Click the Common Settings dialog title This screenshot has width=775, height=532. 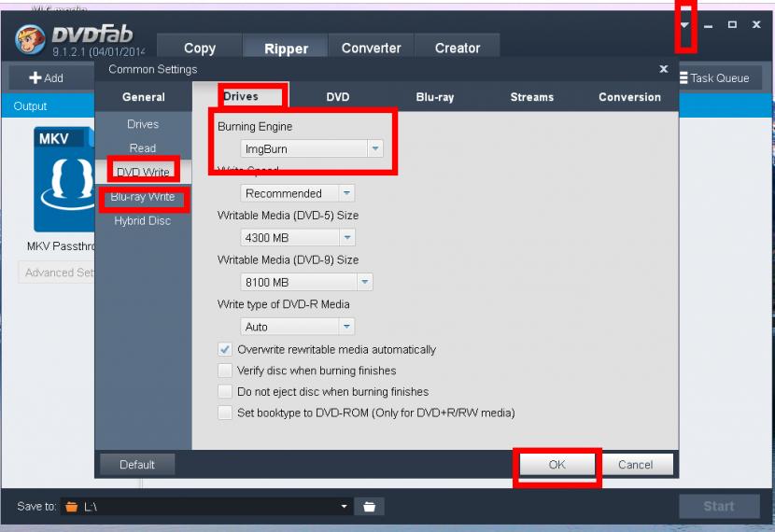(153, 69)
